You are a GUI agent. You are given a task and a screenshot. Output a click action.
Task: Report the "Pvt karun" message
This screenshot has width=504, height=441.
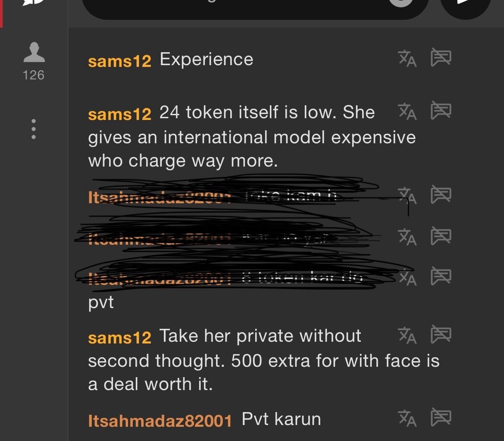[x=441, y=417]
